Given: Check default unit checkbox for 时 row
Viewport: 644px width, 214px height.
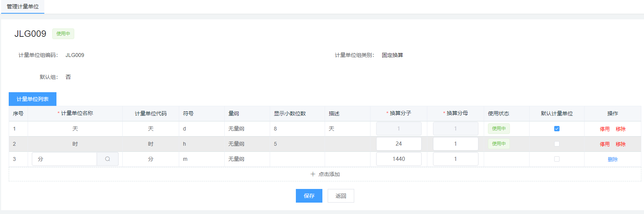Looking at the screenshot, I should pos(556,144).
